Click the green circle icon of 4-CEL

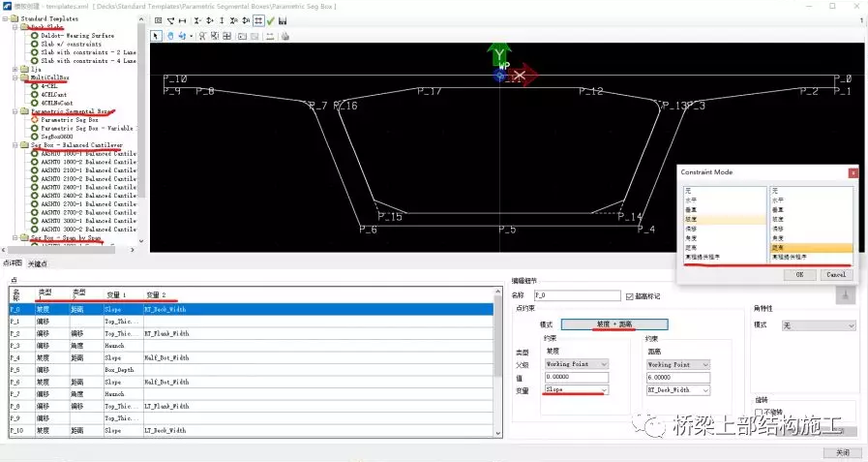click(35, 86)
